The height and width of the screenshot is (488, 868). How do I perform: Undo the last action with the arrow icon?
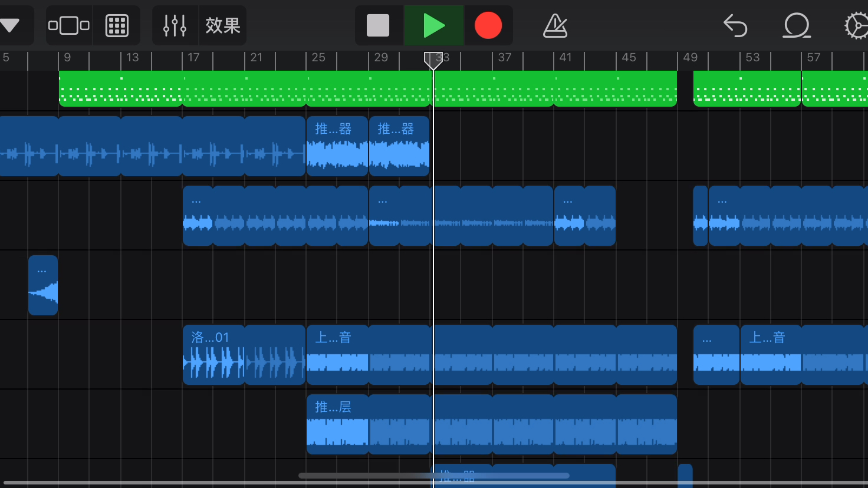click(x=735, y=25)
